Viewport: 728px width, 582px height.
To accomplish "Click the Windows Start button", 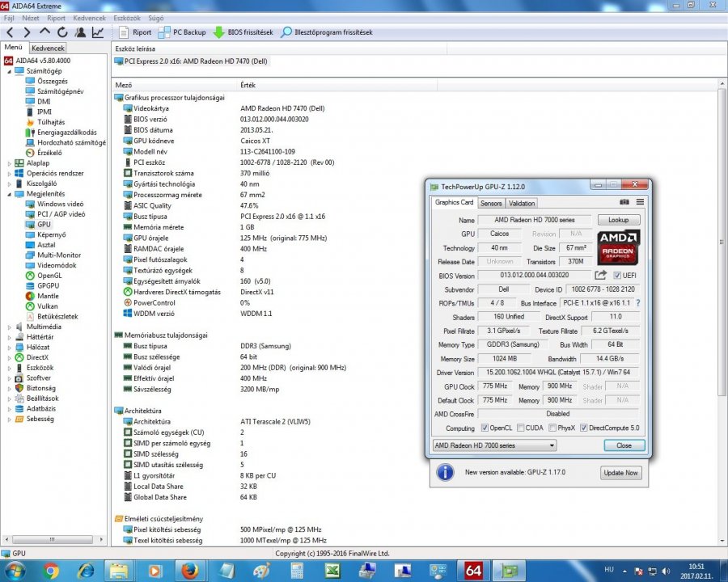I will point(15,571).
